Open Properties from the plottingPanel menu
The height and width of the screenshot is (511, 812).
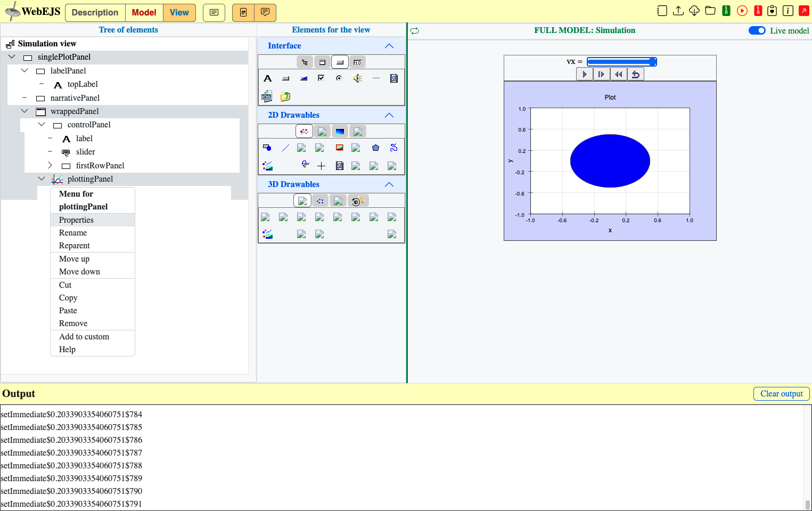point(93,220)
